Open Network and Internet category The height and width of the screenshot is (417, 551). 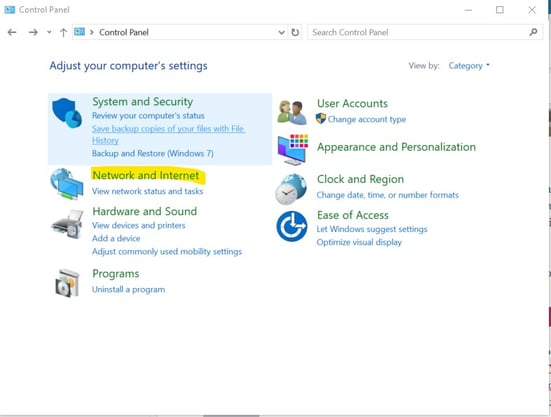coord(145,175)
